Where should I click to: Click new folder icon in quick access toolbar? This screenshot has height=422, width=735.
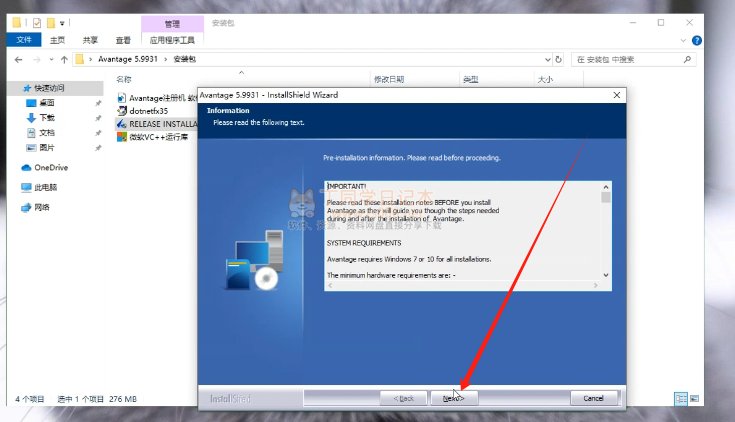[51, 23]
